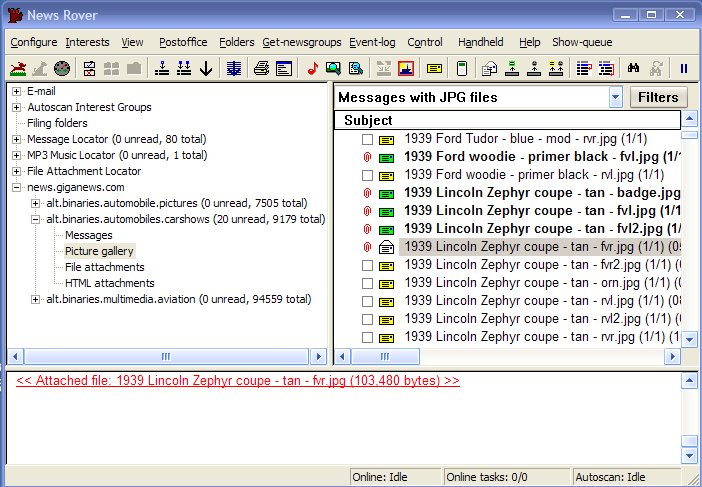702x487 pixels.
Task: Expand alt.binaries.automobile.pictures group
Action: [35, 203]
